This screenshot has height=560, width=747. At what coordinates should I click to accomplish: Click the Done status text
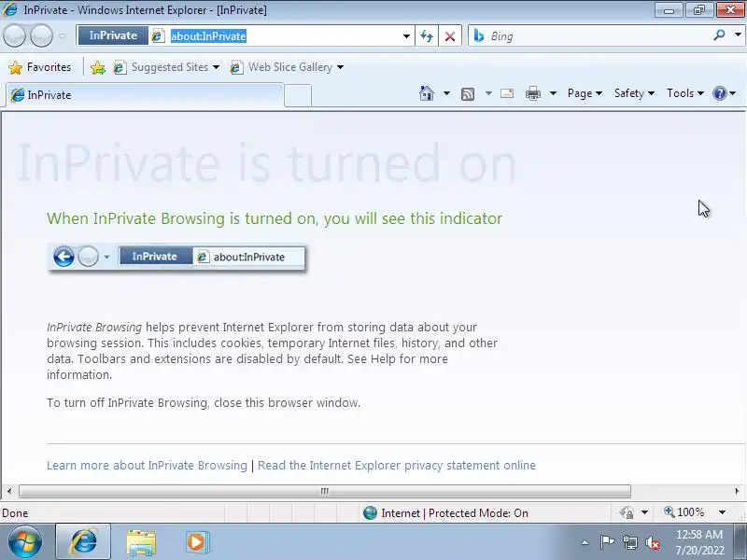coord(15,513)
